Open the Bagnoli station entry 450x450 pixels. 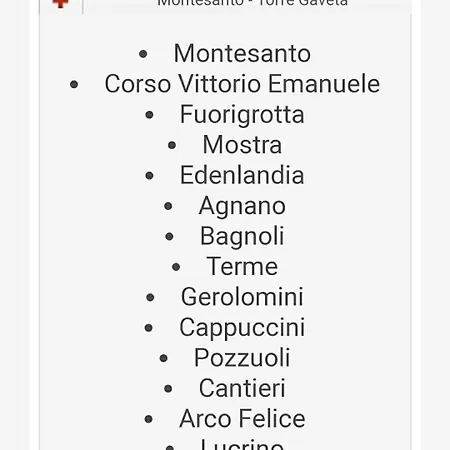point(242,237)
